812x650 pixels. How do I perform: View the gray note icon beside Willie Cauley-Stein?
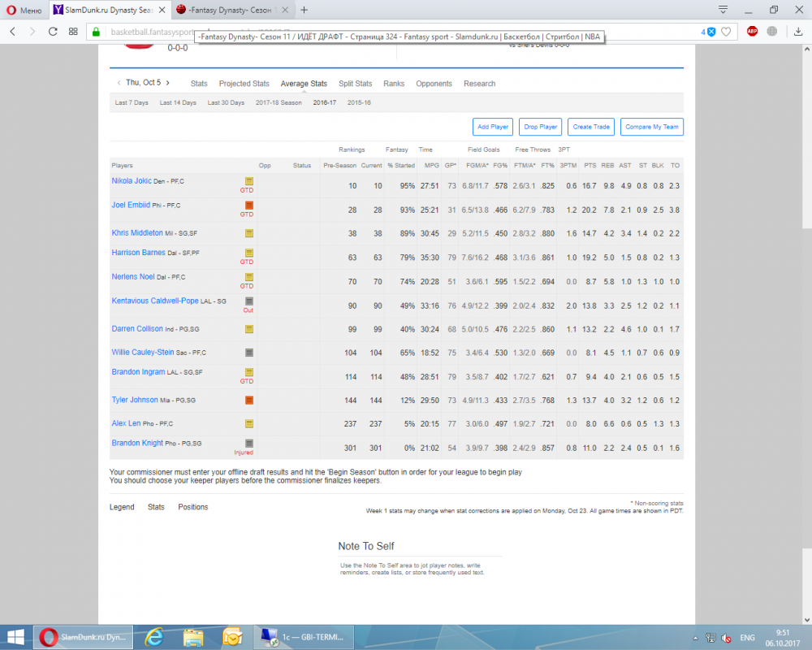tap(248, 351)
